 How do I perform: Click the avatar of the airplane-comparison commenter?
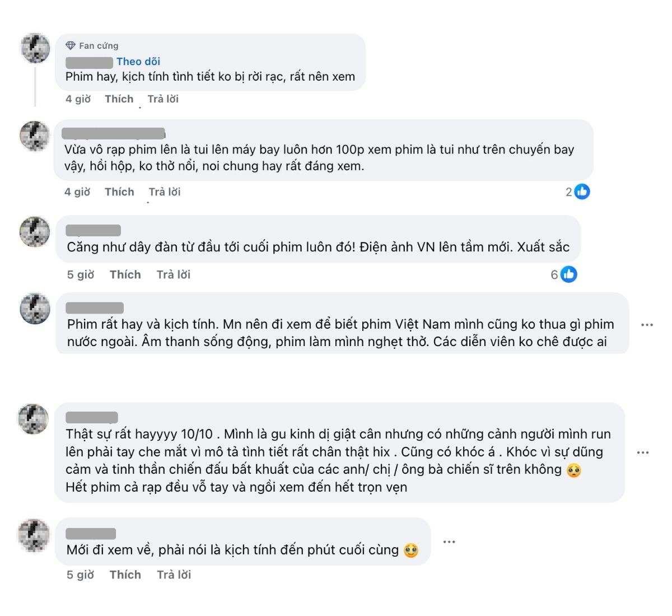(35, 136)
